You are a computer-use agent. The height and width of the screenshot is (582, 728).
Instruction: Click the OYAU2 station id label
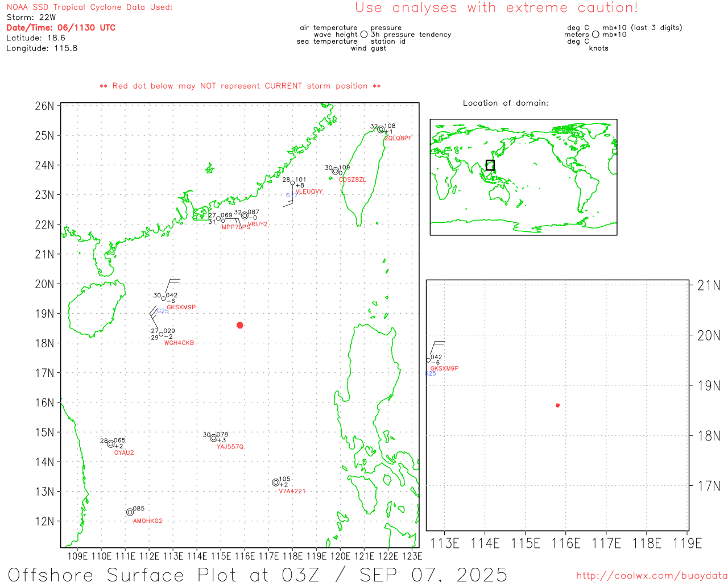click(124, 452)
